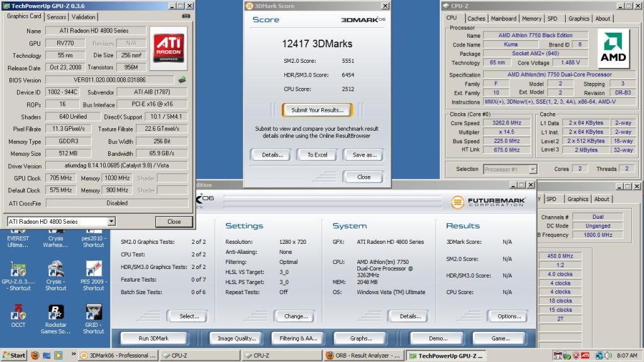Screen dimensions: 644x362
Task: Click the Windows Start button
Action: tap(14, 356)
